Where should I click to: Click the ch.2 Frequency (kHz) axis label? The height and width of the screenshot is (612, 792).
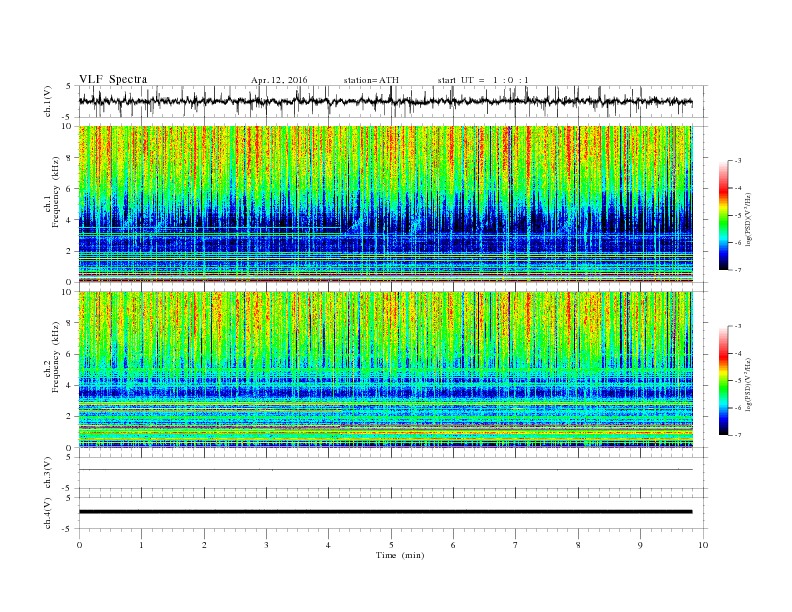click(x=52, y=356)
